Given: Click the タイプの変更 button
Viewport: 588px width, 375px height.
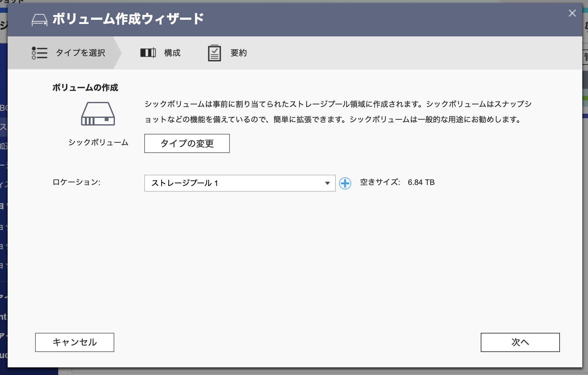Looking at the screenshot, I should pos(187,143).
